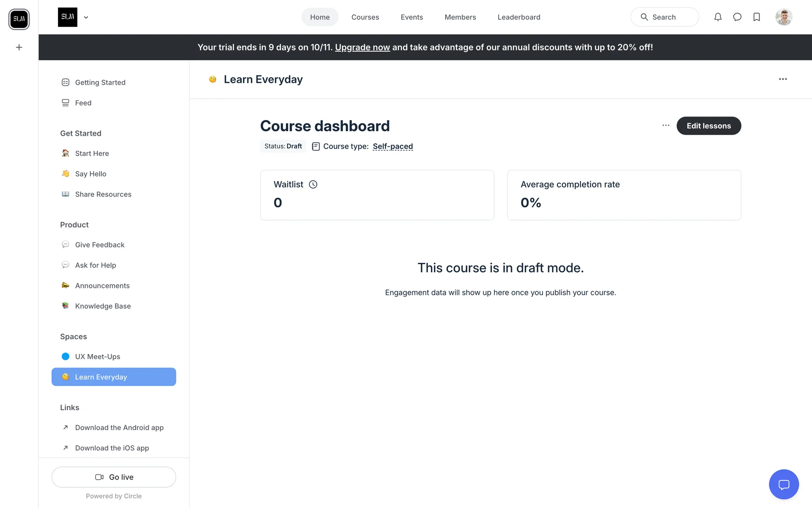812x508 pixels.
Task: Follow the Upgrade now link
Action: (x=362, y=47)
